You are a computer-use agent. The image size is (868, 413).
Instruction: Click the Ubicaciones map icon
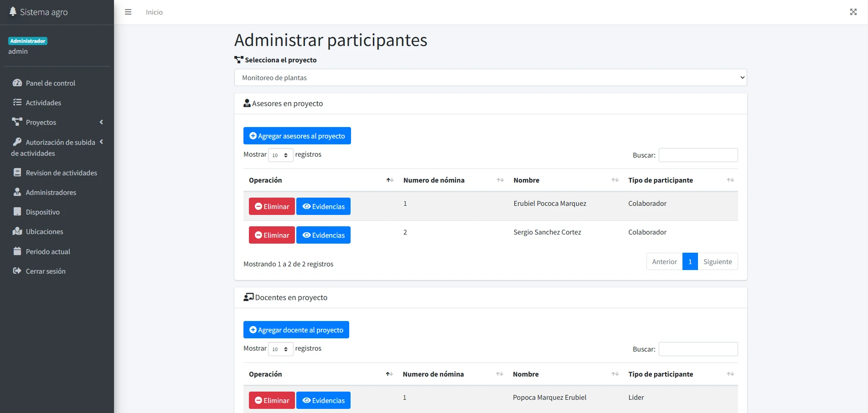click(x=17, y=231)
